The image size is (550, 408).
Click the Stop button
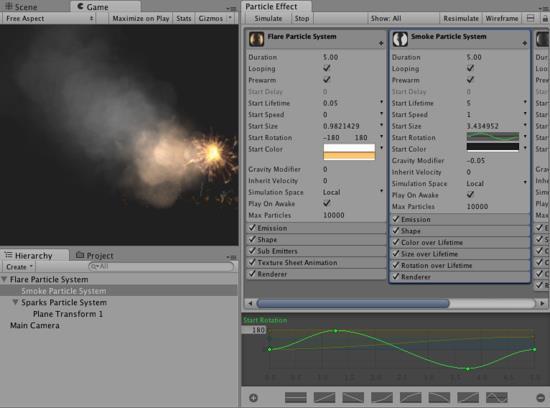[x=302, y=18]
